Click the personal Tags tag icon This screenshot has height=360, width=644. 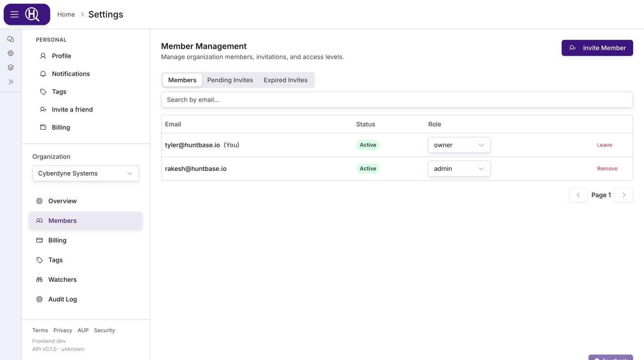coord(43,92)
